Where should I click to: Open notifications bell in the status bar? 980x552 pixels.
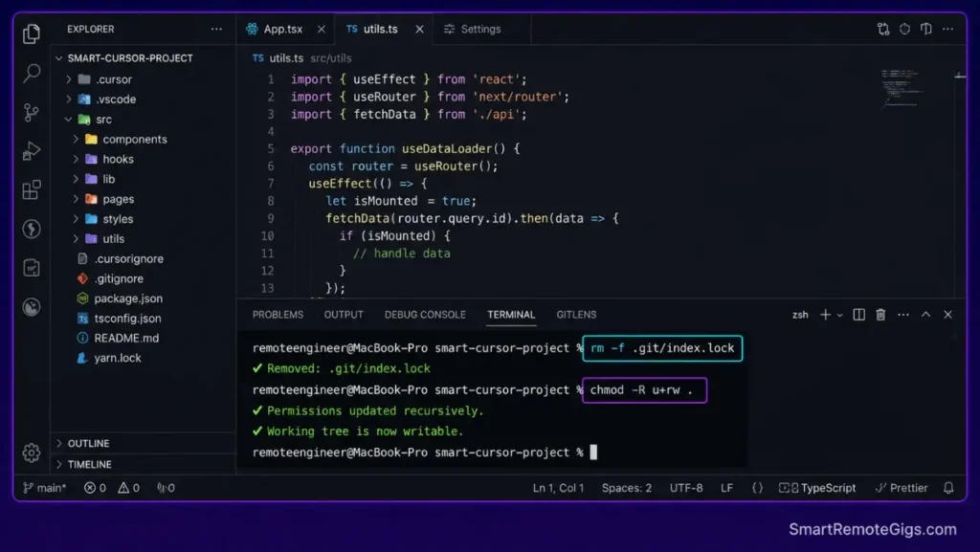[948, 488]
